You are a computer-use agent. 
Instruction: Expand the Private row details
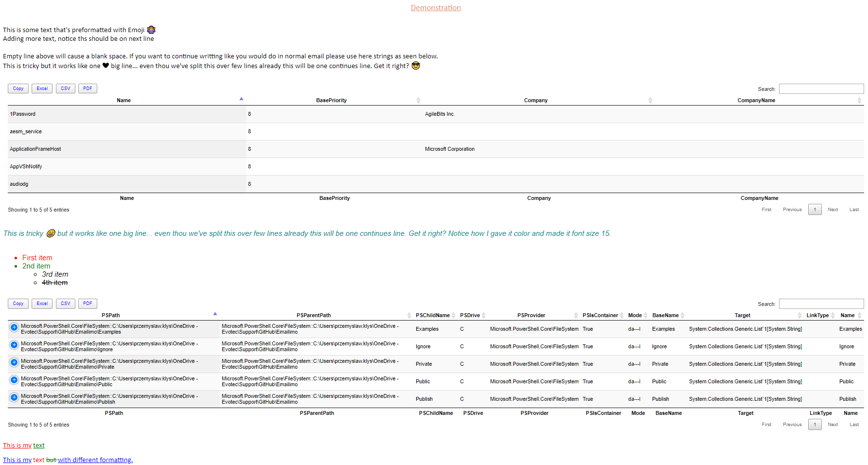[14, 363]
